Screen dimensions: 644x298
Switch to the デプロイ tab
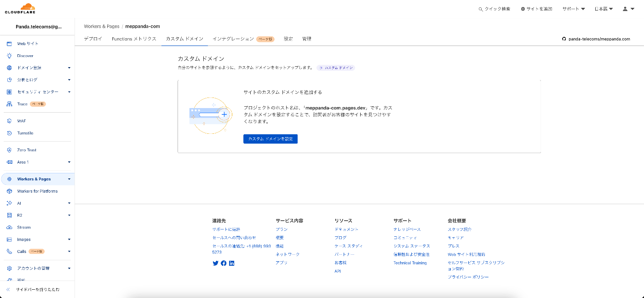coord(93,39)
